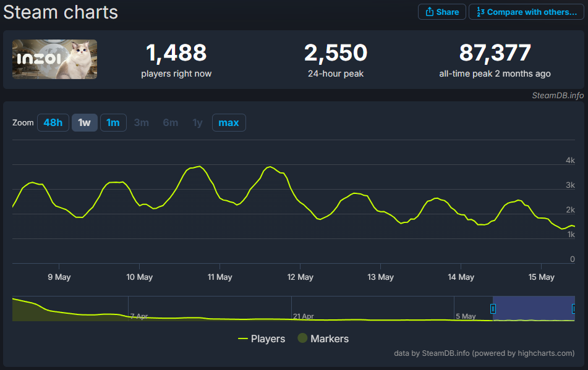The width and height of the screenshot is (588, 370).
Task: Select the 48h zoom range
Action: [53, 122]
